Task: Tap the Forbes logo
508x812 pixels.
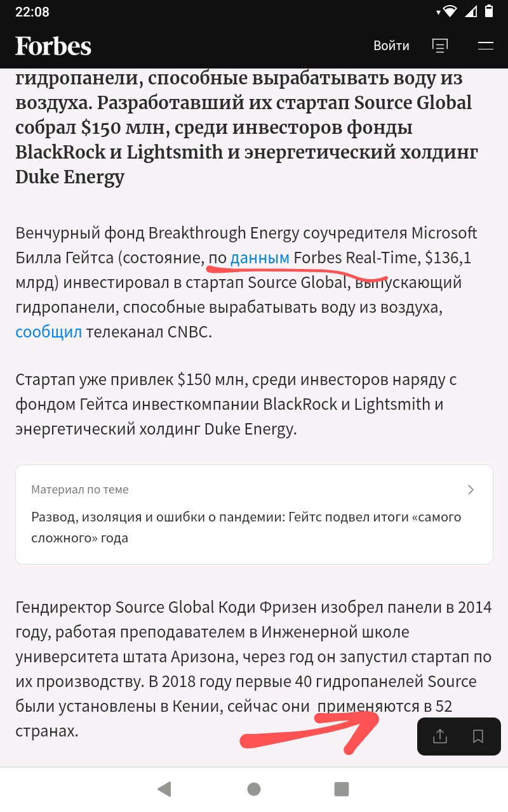Action: [53, 46]
